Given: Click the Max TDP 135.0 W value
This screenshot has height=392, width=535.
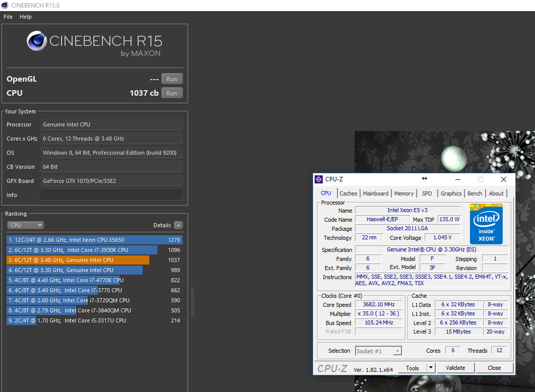Looking at the screenshot, I should (449, 220).
